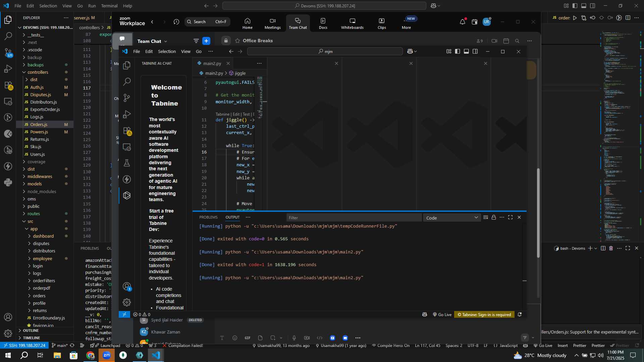Open Zoom Whiteboards tab
Viewport: 644px width, 362px height.
tap(352, 23)
